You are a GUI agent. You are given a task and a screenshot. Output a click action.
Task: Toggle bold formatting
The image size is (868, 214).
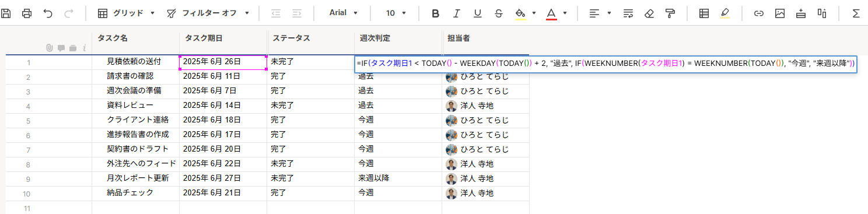click(x=435, y=13)
